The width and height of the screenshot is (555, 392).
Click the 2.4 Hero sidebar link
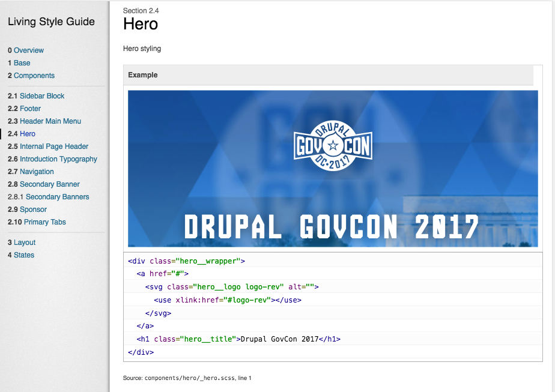[22, 134]
